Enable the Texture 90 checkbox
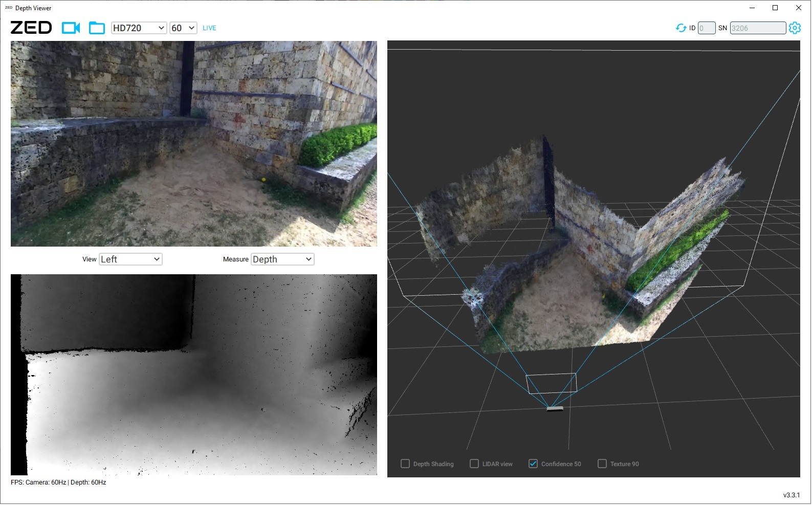 pyautogui.click(x=602, y=464)
